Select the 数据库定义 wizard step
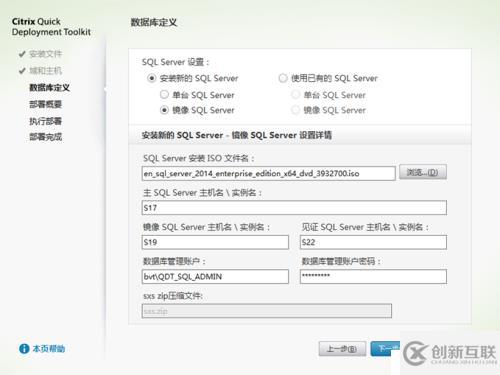Image resolution: width=500 pixels, height=375 pixels. coord(50,88)
